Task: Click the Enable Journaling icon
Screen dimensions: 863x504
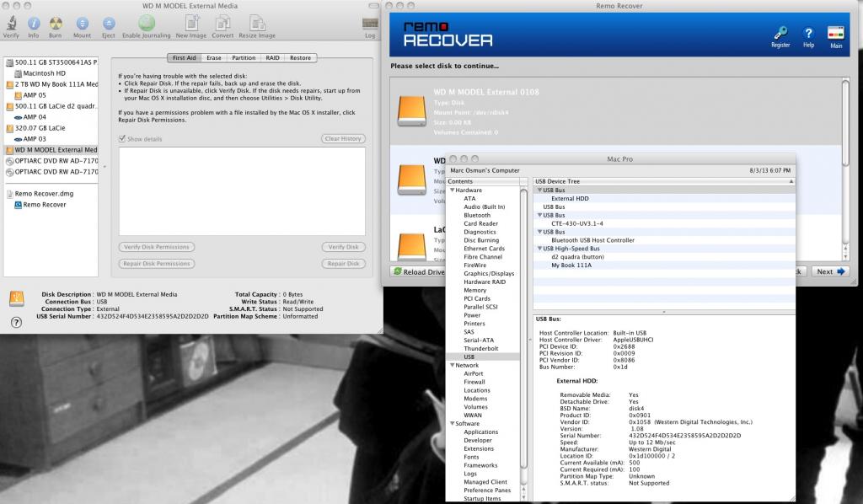Action: 146,24
